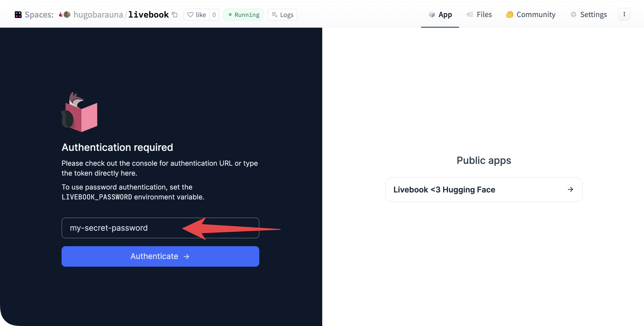Viewport: 644px width, 326px height.
Task: Click the duplicate/copy Space icon
Action: 175,15
